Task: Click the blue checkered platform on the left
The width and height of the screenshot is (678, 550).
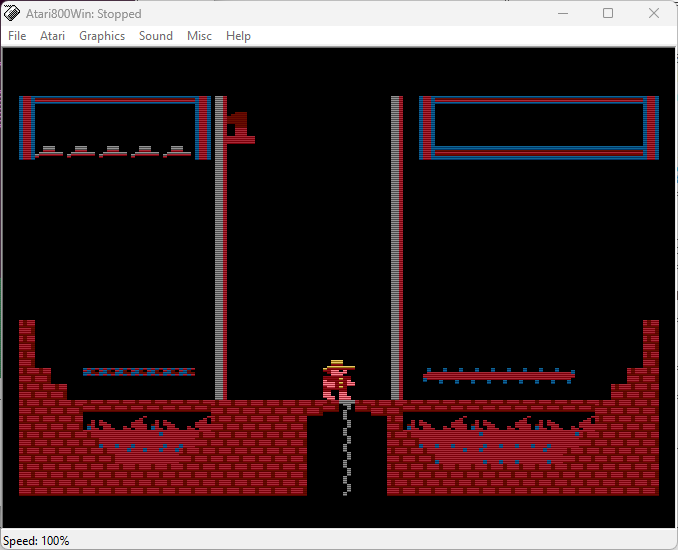Action: (x=139, y=372)
